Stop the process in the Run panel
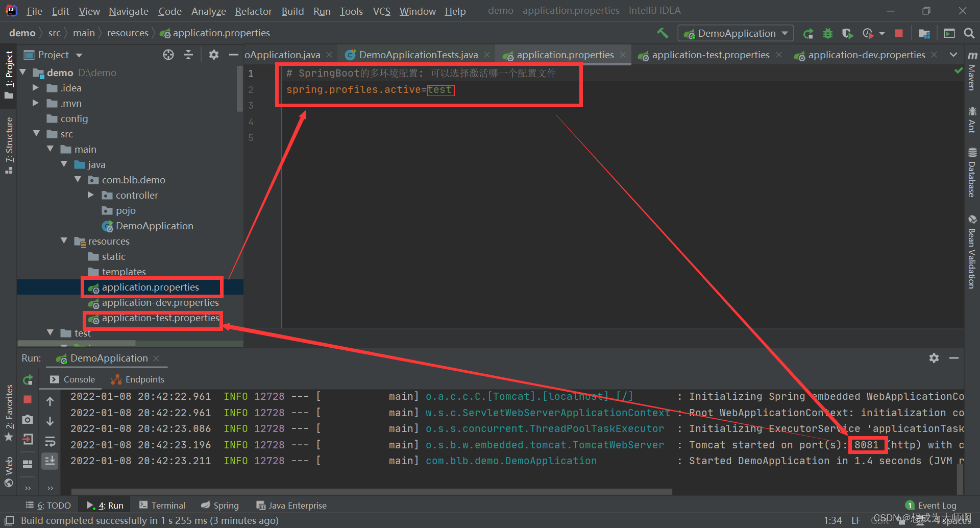Image resolution: width=980 pixels, height=528 pixels. pos(28,399)
